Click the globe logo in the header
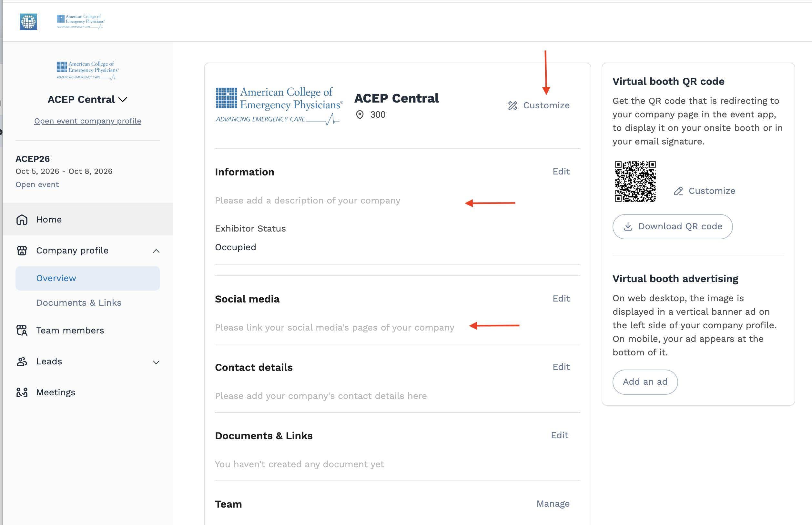Image resolution: width=812 pixels, height=525 pixels. pyautogui.click(x=28, y=22)
